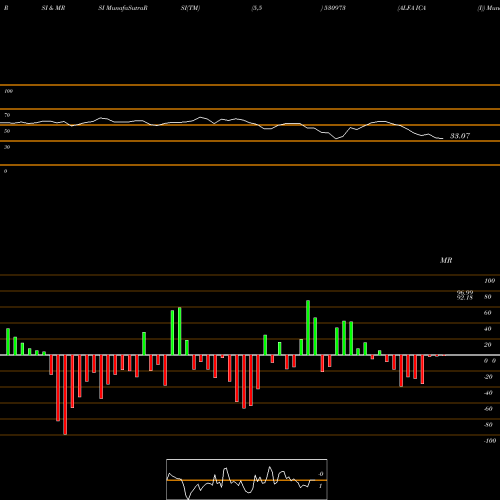The image size is (500, 500).
Task: Click the header text 'SI & MR'
Action: click(x=53, y=8)
